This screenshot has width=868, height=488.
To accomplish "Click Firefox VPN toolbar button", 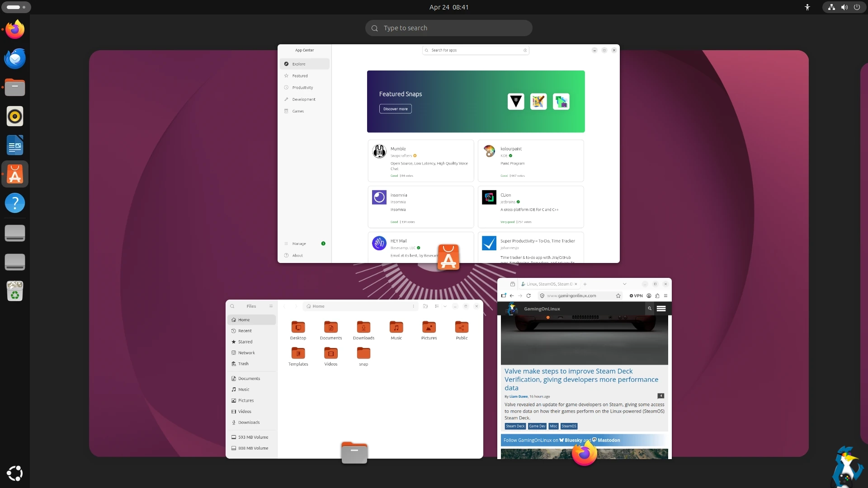I will 636,296.
